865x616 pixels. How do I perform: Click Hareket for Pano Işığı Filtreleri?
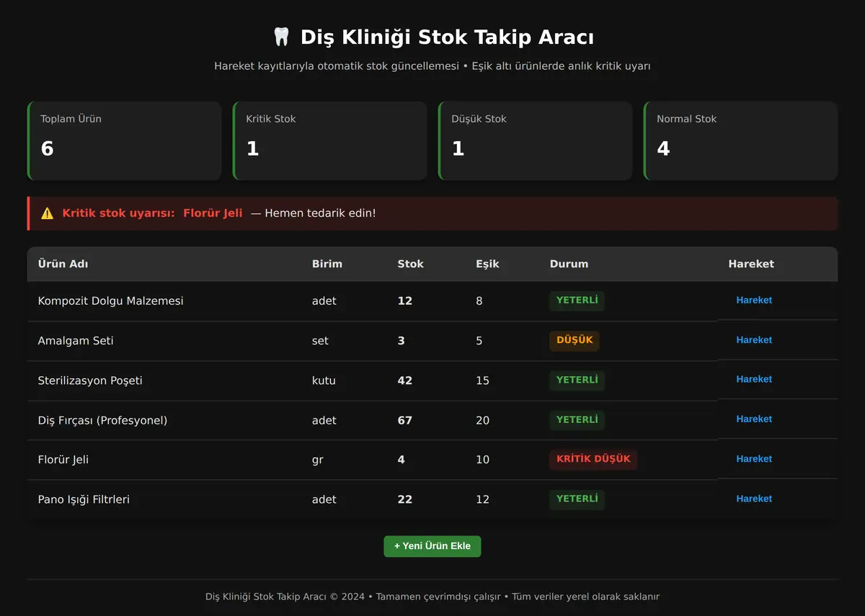tap(754, 499)
